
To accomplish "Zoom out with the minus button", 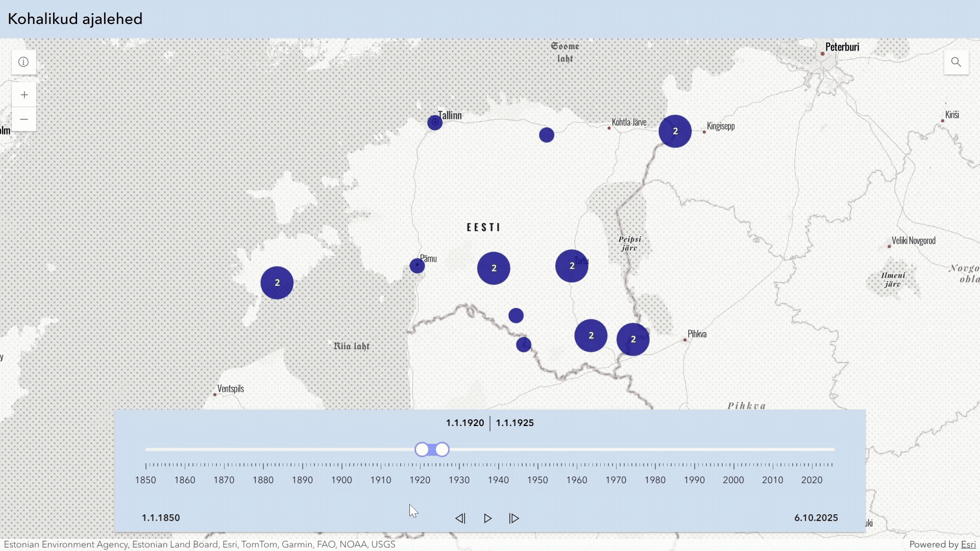I will click(24, 119).
